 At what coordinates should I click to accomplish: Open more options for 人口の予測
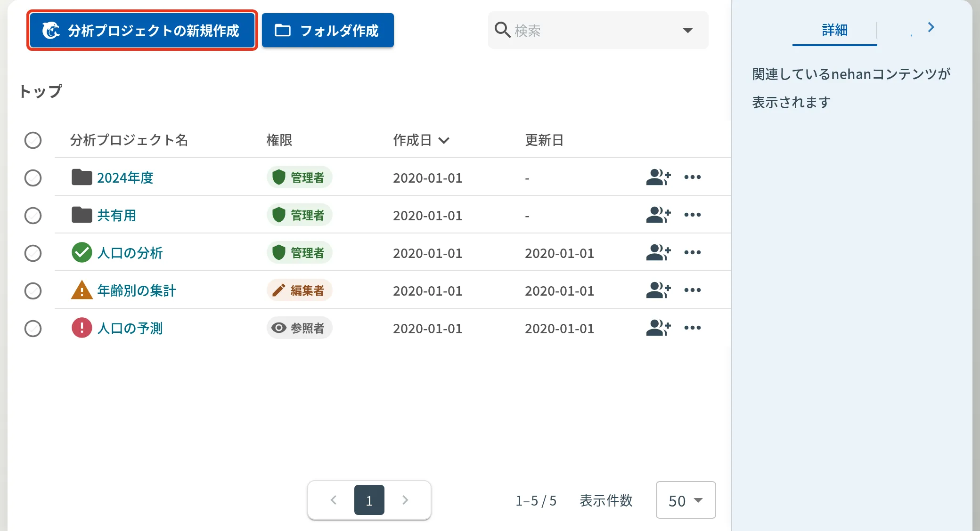(x=693, y=328)
